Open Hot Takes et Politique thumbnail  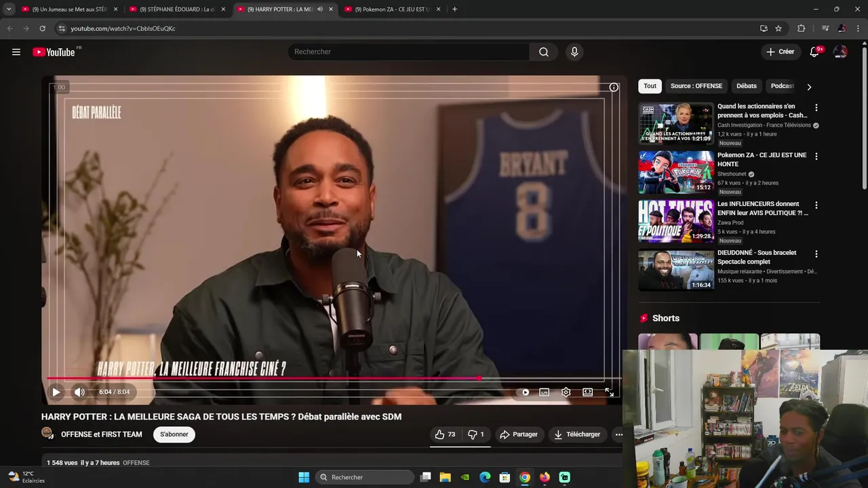[x=676, y=221]
